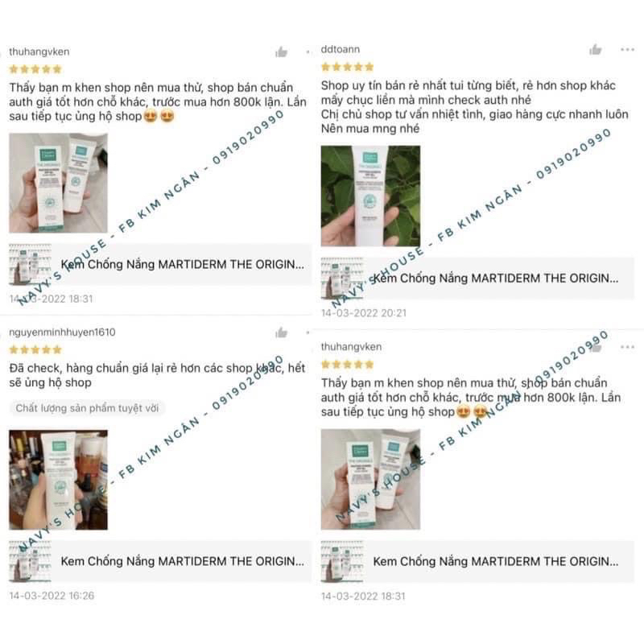This screenshot has height=644, width=644.
Task: Open MARTIDERM product link under ddtoann's review
Action: 477,279
